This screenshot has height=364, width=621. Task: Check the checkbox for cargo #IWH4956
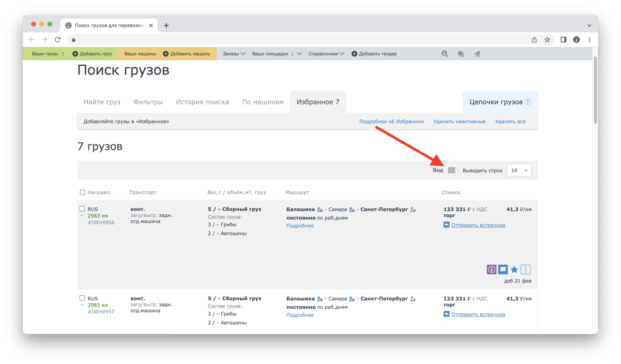click(82, 209)
